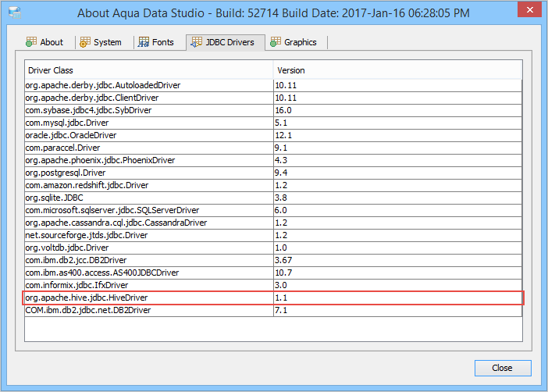Click version 1.0 of voltdb Driver
Image resolution: width=548 pixels, height=392 pixels.
(281, 248)
